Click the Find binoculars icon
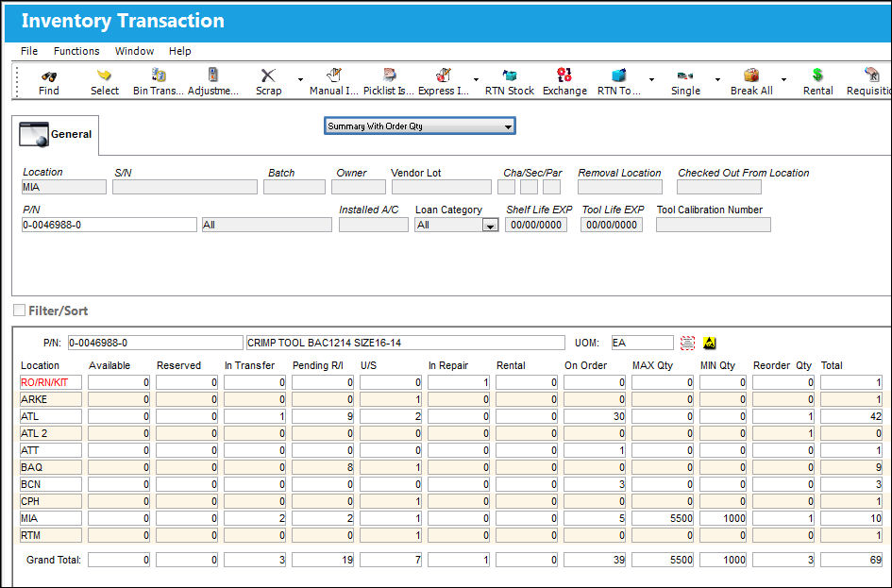 coord(49,76)
